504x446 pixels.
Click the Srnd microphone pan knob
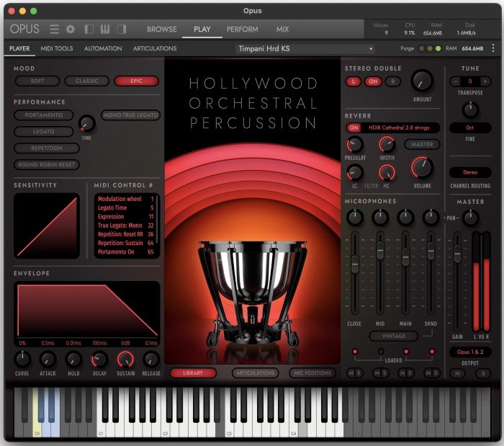(431, 218)
